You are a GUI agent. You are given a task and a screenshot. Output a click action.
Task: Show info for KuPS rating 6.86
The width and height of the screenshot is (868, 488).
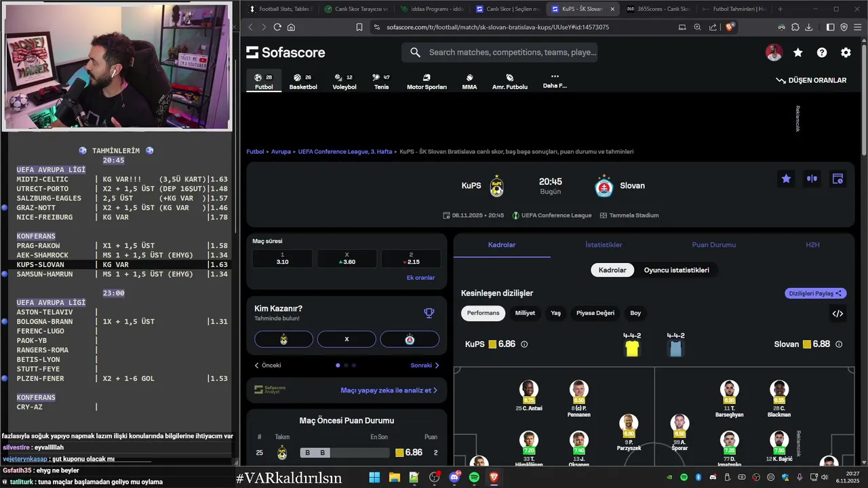(524, 344)
